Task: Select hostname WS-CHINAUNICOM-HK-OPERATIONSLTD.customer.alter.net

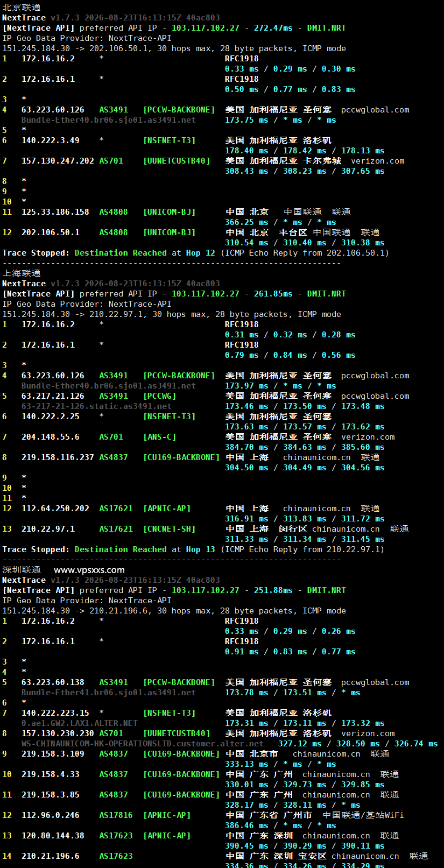Action: pos(143,744)
